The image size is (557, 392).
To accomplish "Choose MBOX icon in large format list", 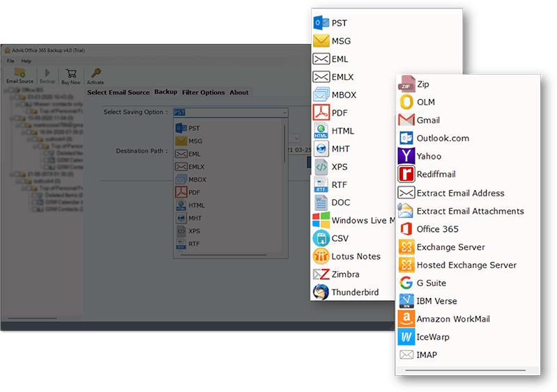I will coord(321,95).
